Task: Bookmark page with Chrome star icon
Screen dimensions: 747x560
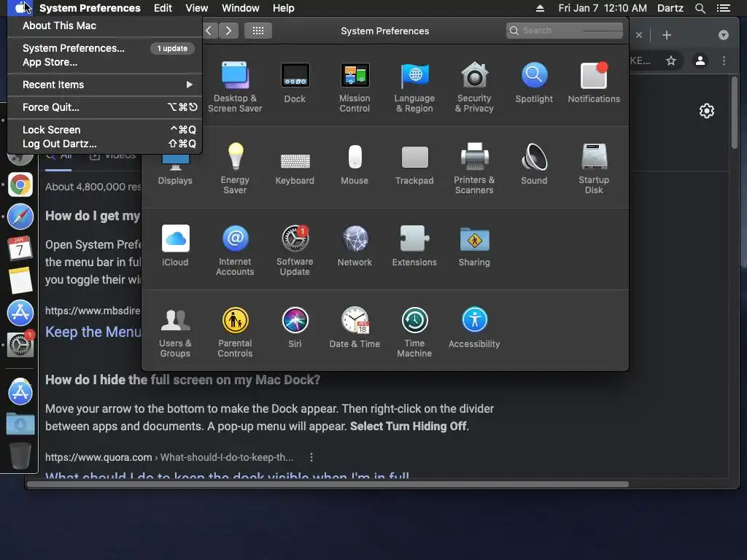Action: [671, 61]
